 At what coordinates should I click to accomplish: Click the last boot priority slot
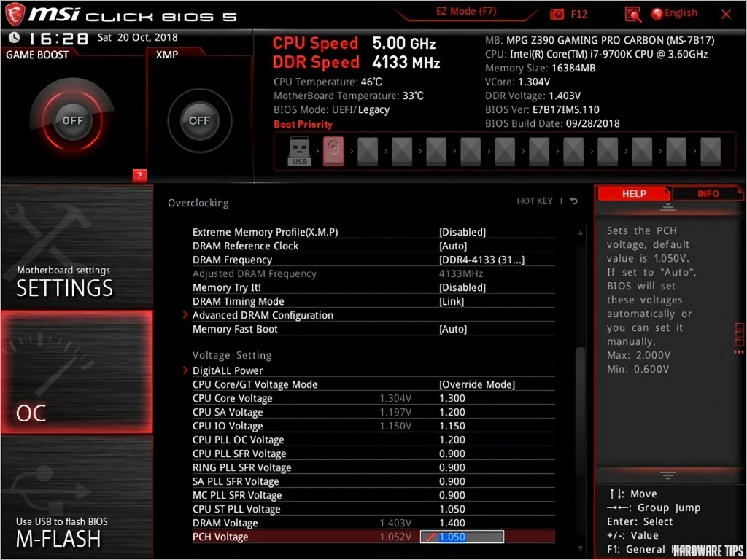point(711,152)
